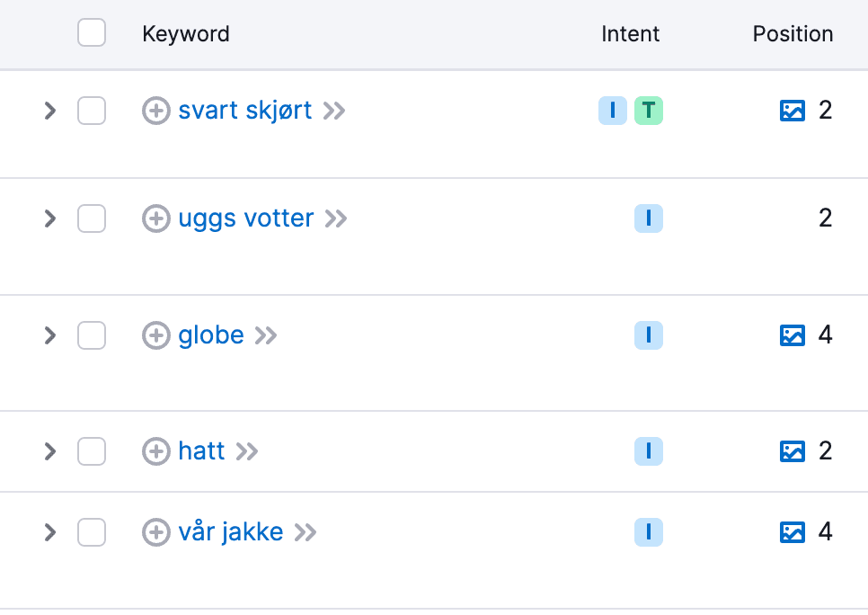
Task: Expand the svart skjørt row details
Action: (x=50, y=111)
